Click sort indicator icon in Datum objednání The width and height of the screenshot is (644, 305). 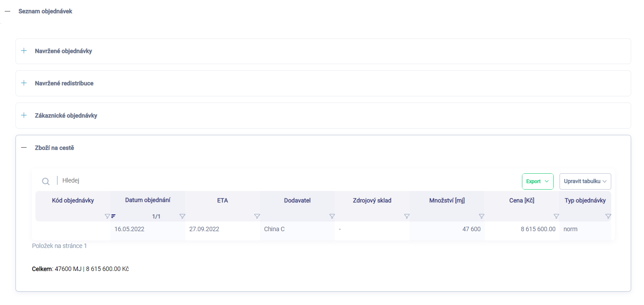[113, 216]
